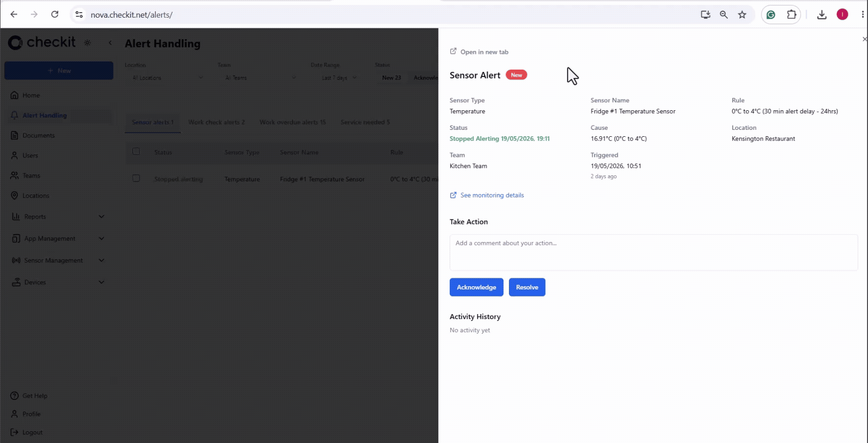This screenshot has height=443, width=868.
Task: Click the install app icon in address bar
Action: [705, 15]
